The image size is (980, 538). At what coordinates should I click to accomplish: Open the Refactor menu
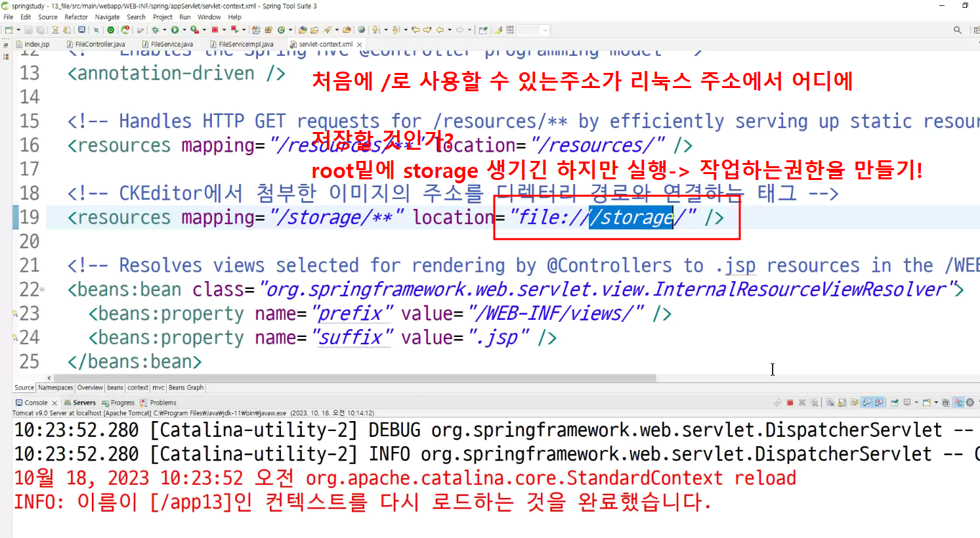coord(76,17)
